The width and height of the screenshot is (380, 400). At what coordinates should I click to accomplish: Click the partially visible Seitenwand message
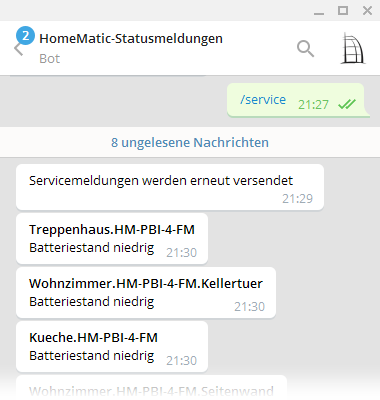[152, 388]
